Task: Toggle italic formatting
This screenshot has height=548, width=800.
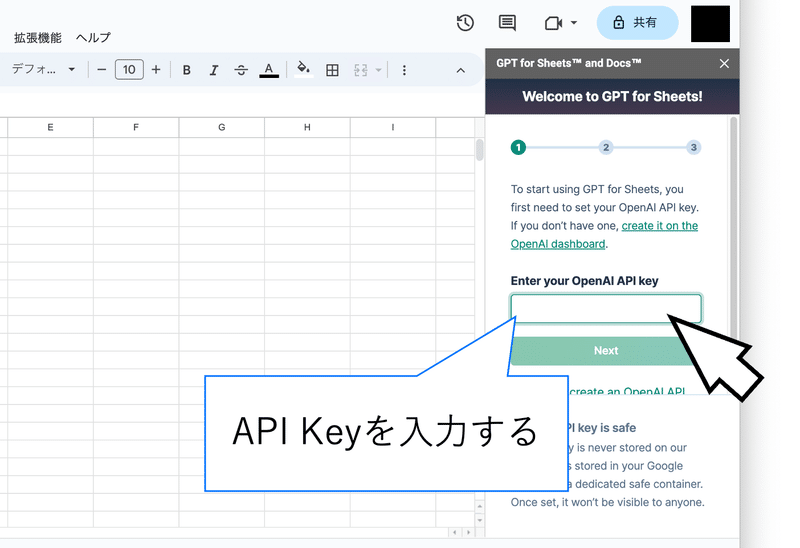Action: click(214, 70)
